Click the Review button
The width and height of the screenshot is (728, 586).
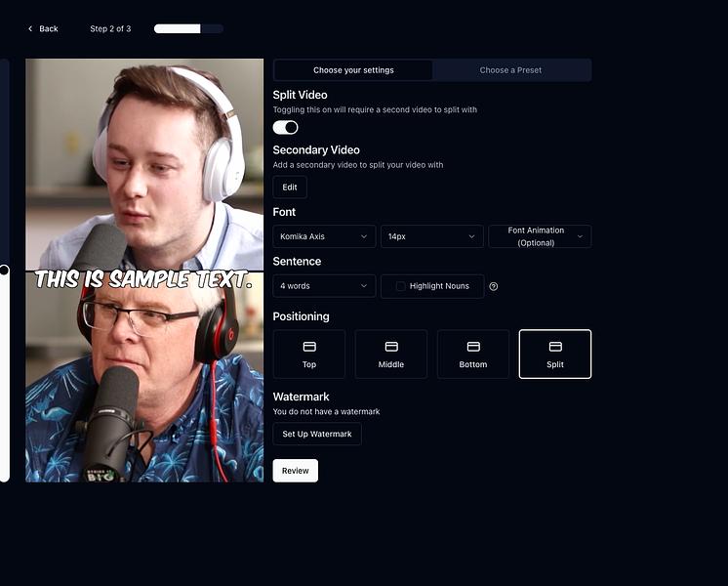296,471
